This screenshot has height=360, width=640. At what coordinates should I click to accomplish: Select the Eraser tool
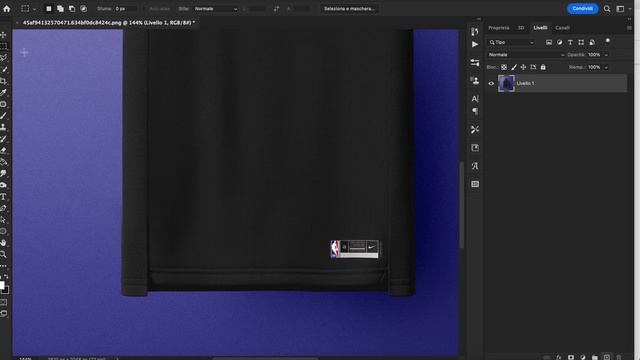(x=4, y=150)
